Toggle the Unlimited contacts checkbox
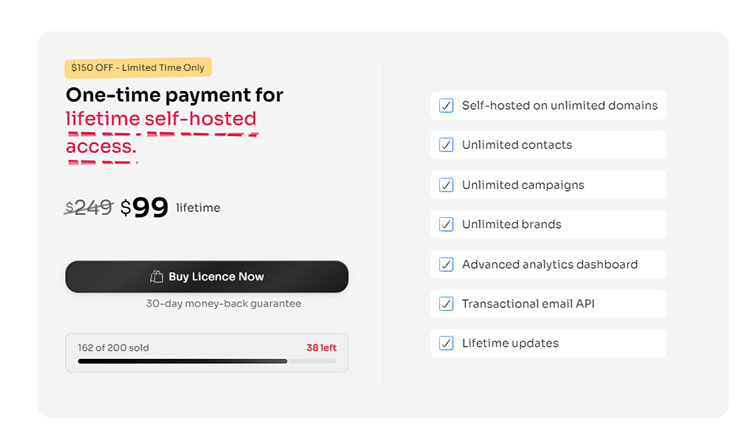The height and width of the screenshot is (447, 750). click(x=446, y=145)
